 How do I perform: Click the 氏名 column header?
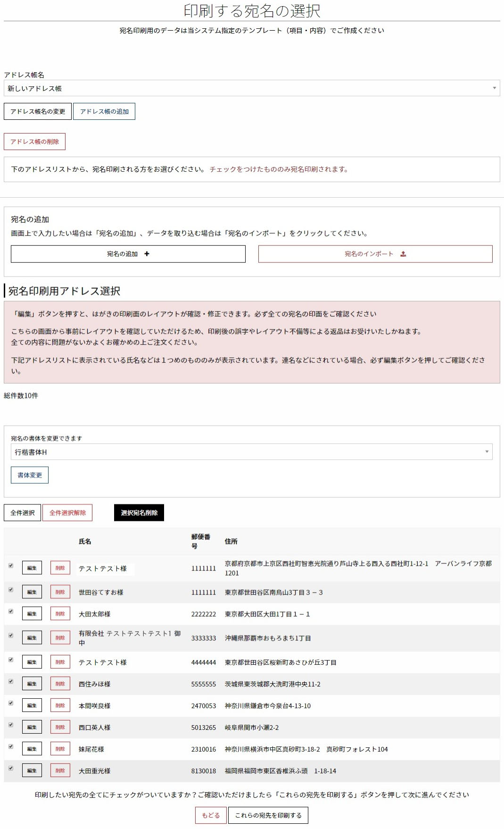point(85,541)
